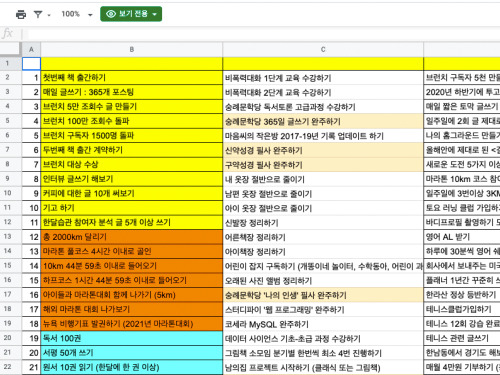Viewport: 500px width, 375px height.
Task: Click cell '테니스 관련 글쓰기'
Action: [x=462, y=338]
